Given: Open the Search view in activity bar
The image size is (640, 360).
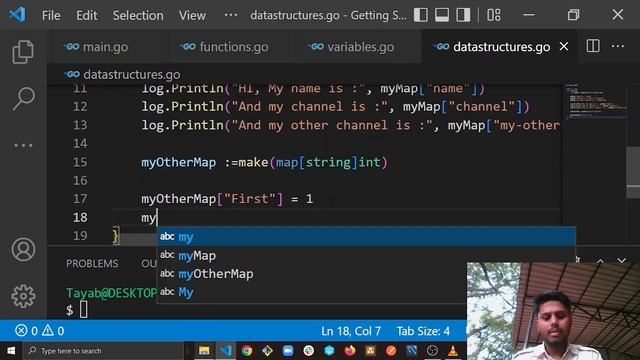Looking at the screenshot, I should click(x=23, y=98).
